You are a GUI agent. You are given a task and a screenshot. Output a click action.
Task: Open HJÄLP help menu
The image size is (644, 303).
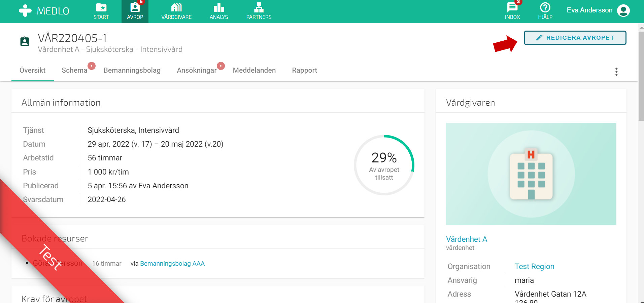coord(545,11)
